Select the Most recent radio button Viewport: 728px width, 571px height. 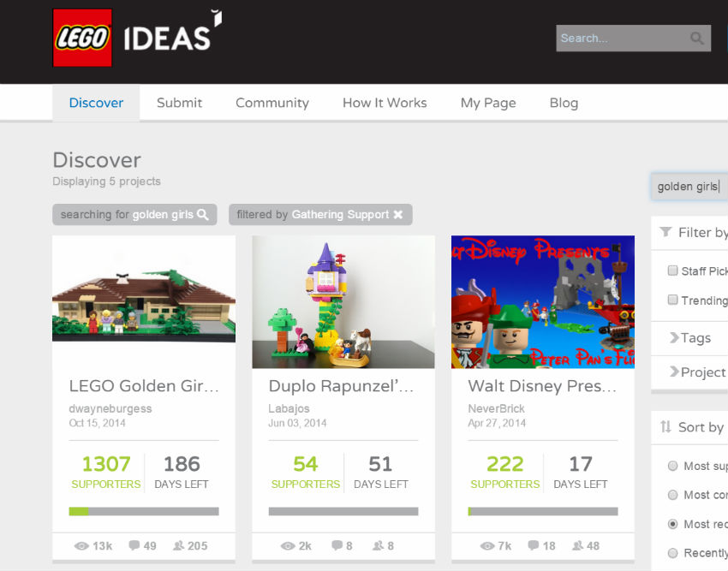[x=672, y=524]
